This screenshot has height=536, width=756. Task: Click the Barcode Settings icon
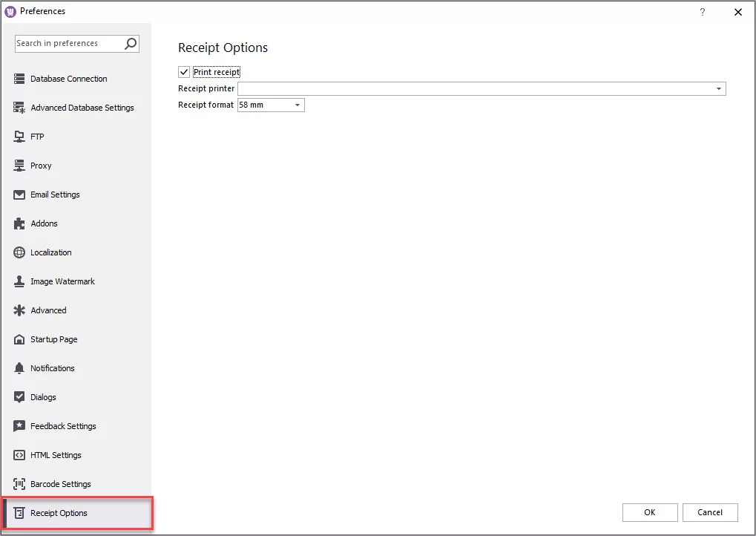coord(19,484)
